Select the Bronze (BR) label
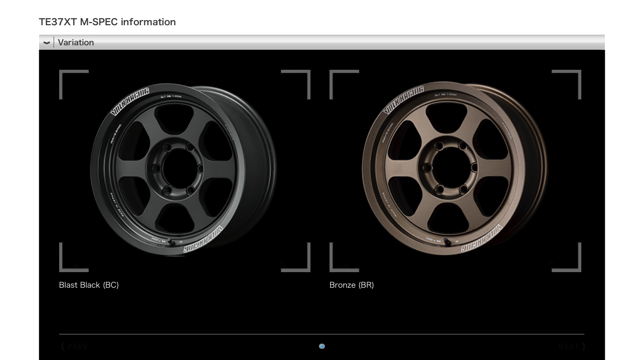Viewport: 644px width, 360px height. click(x=352, y=285)
